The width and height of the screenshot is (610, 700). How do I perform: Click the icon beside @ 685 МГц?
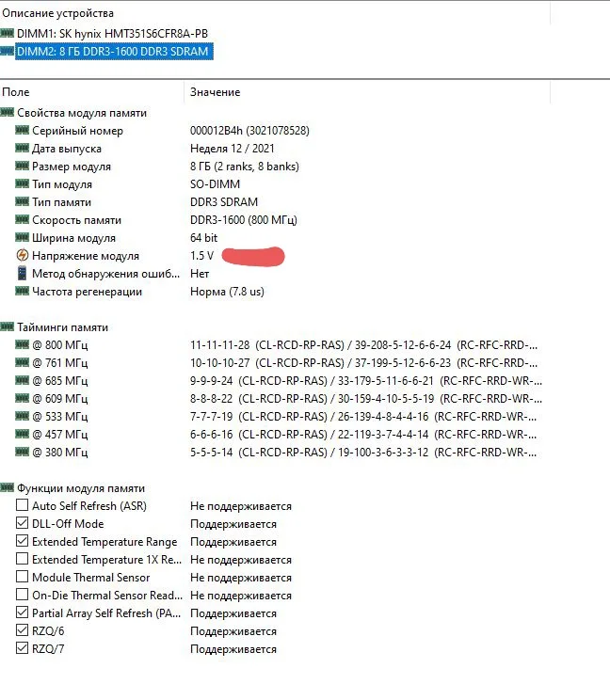click(22, 380)
